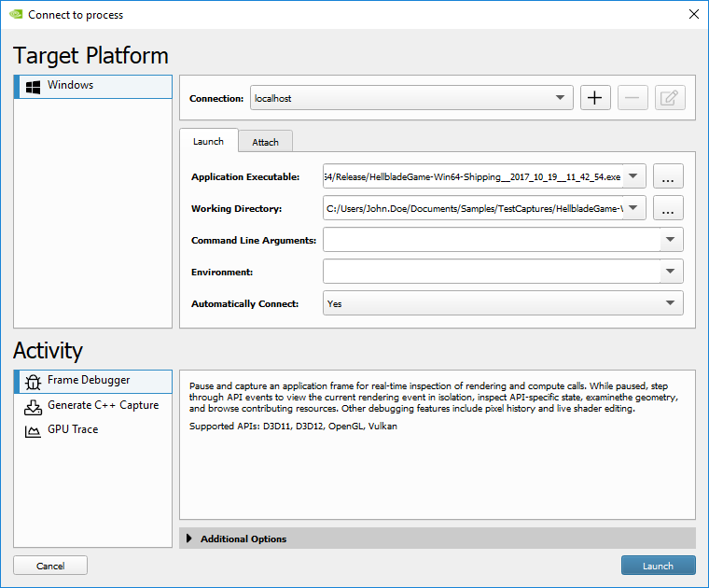
Task: Select the Generate C++ Capture activity
Action: pos(92,406)
